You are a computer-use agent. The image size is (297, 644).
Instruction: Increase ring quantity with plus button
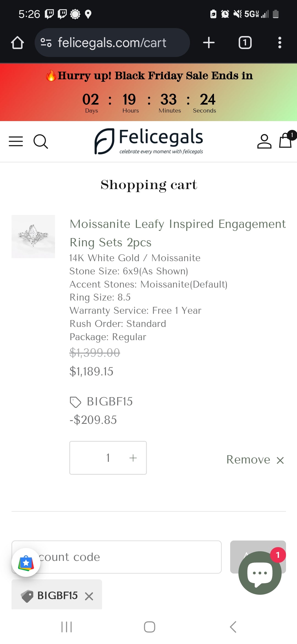tap(133, 458)
